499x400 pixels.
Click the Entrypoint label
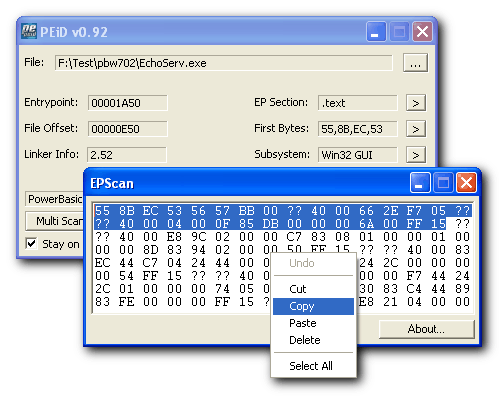[51, 102]
